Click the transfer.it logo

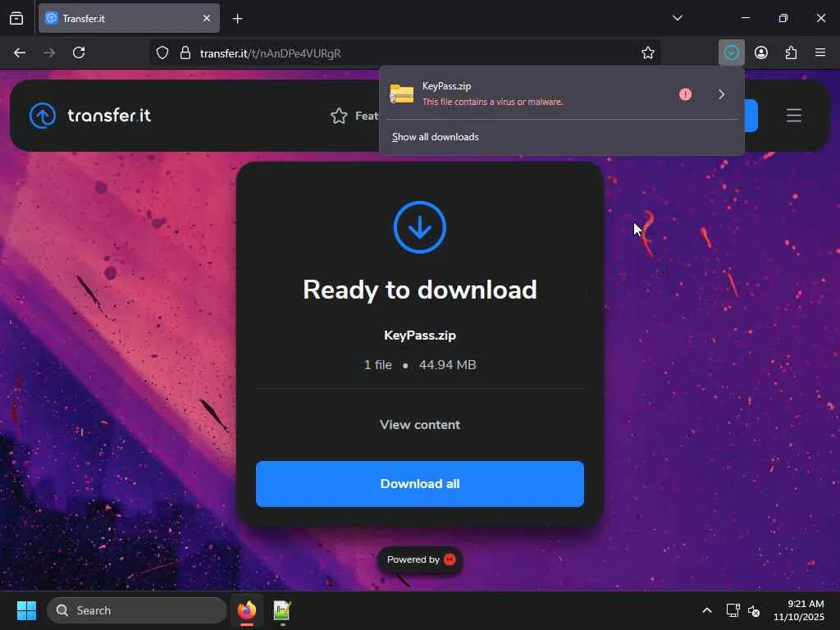point(90,115)
